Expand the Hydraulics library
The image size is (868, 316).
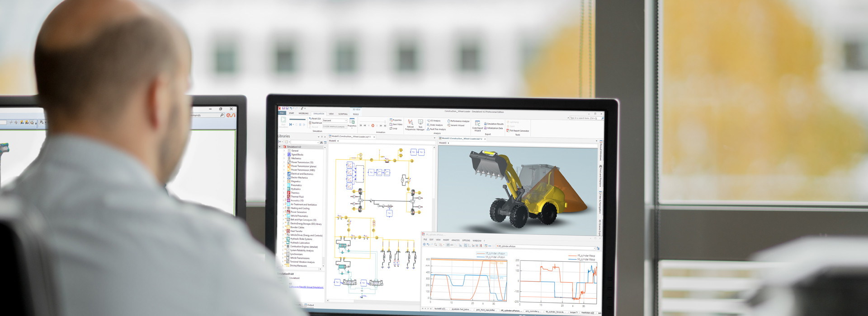(x=284, y=189)
